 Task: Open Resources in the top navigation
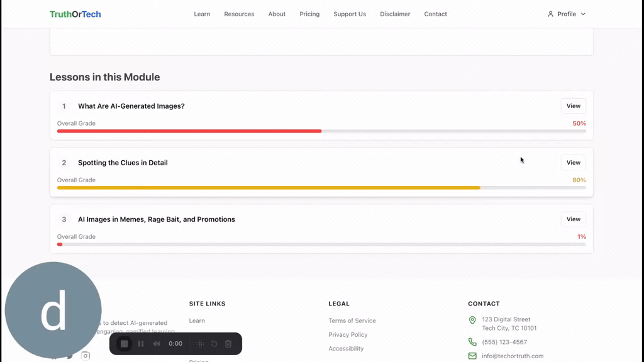click(239, 14)
